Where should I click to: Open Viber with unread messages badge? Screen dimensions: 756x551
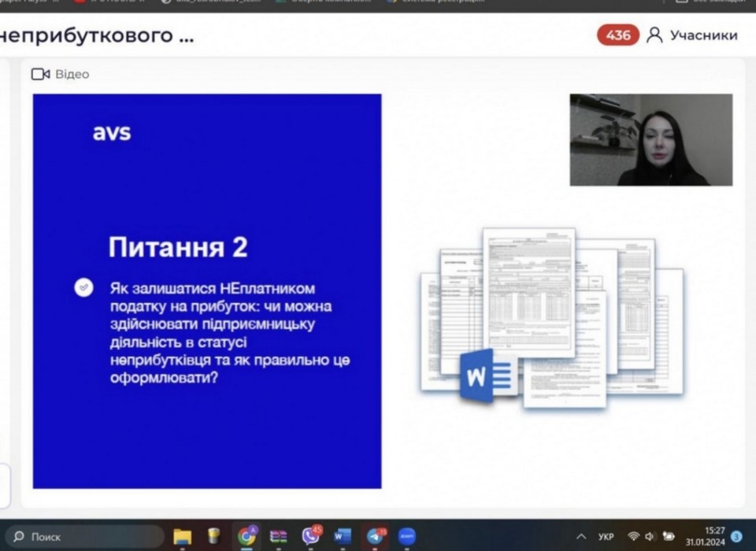click(311, 537)
